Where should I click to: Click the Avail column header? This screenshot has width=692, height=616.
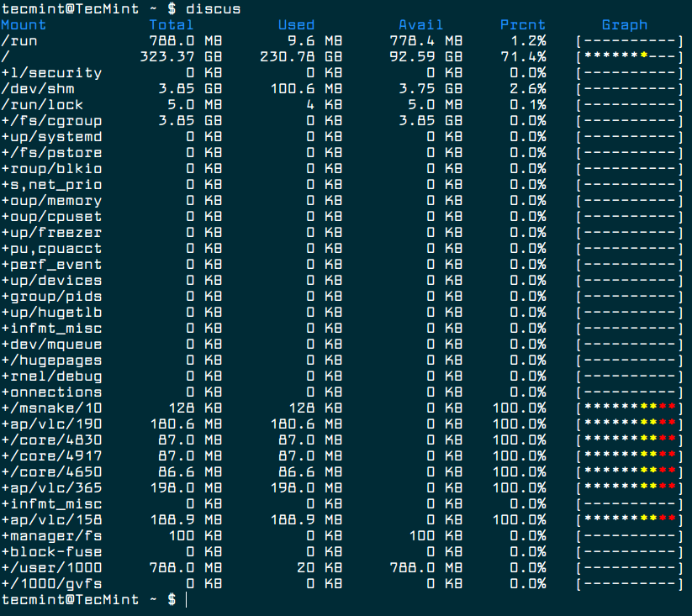(420, 24)
